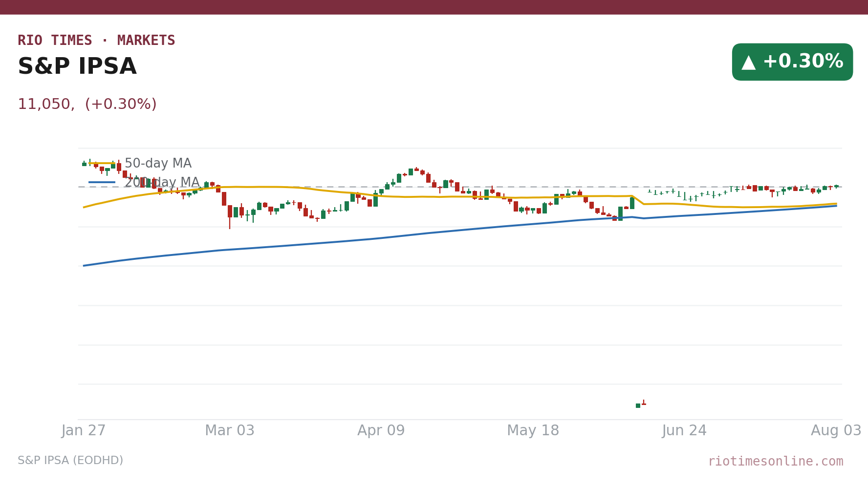Click the May 18 axis date label
The image size is (868, 488).
[533, 431]
